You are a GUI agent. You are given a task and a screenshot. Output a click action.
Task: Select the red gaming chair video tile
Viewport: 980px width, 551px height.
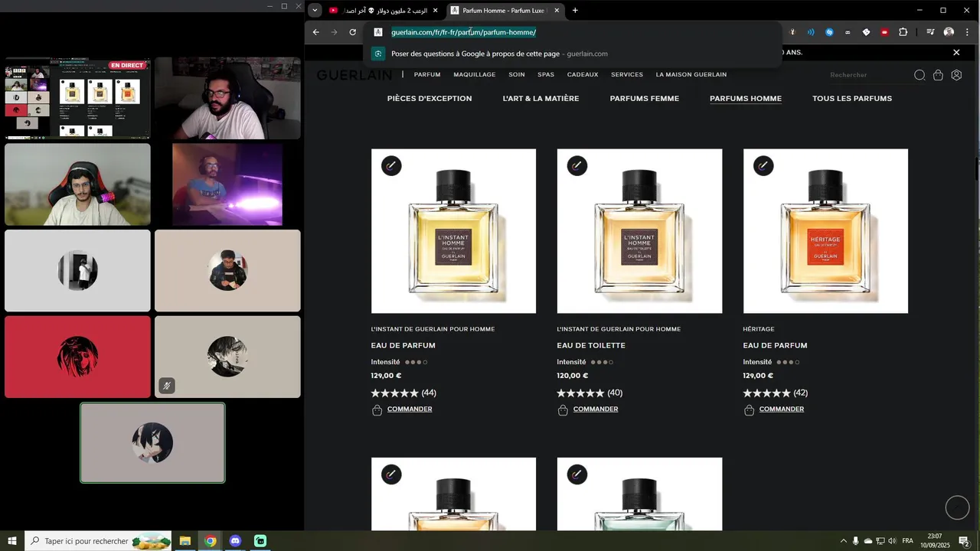click(77, 184)
